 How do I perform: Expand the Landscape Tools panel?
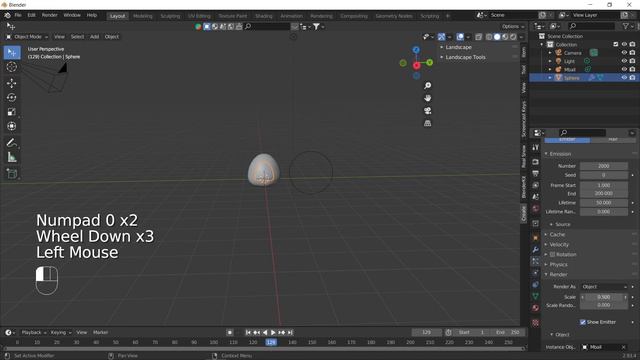[x=466, y=57]
